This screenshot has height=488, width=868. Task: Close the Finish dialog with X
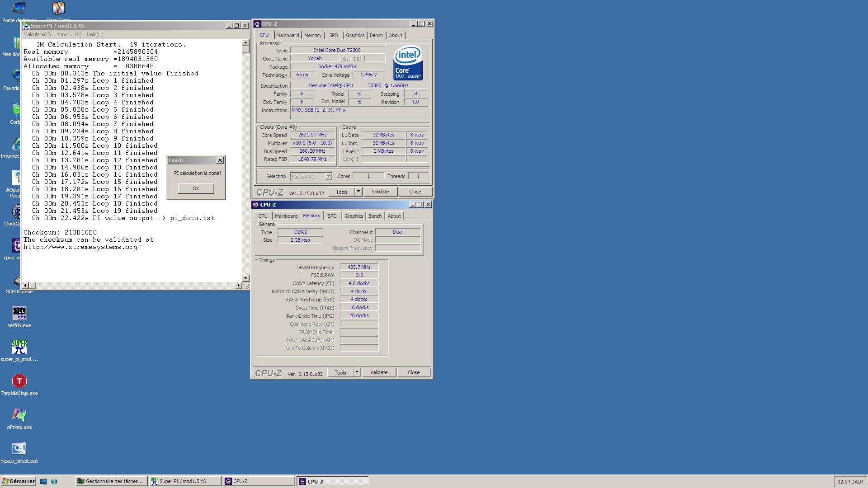tap(220, 160)
